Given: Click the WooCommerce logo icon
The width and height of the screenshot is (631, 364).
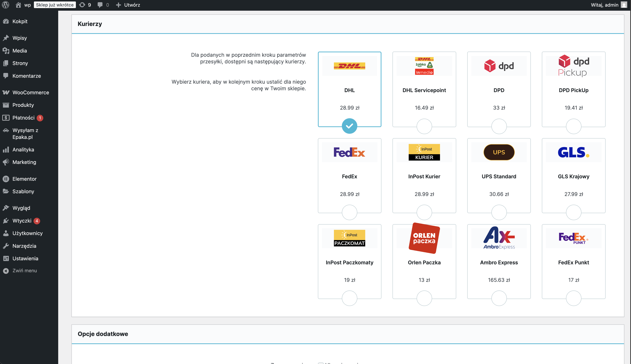Looking at the screenshot, I should [6, 92].
